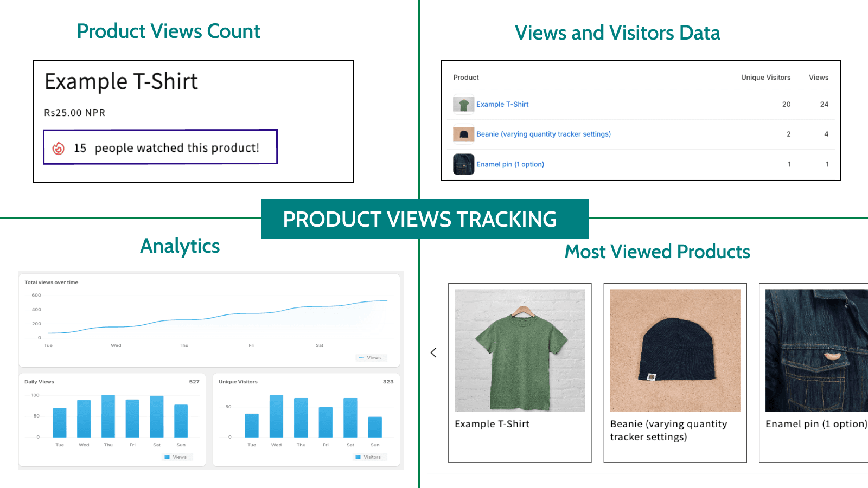Click the Unique Visitors column header
Image resolution: width=868 pixels, height=488 pixels.
tap(765, 77)
